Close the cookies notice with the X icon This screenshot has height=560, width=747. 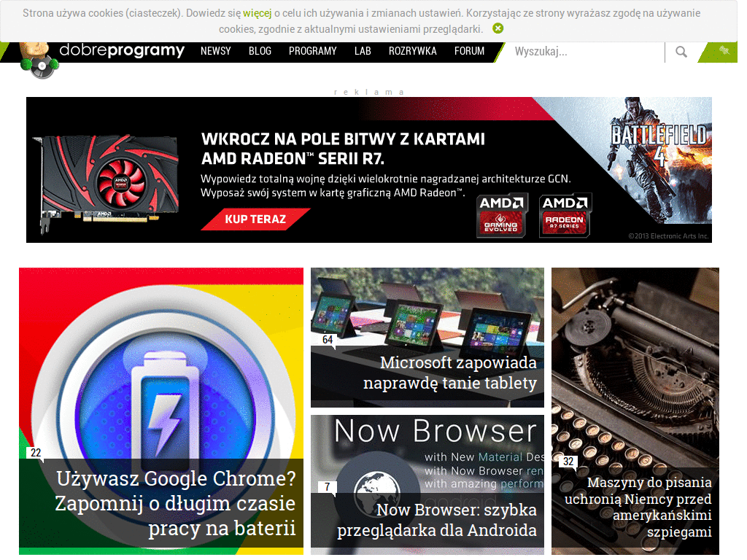[x=498, y=28]
